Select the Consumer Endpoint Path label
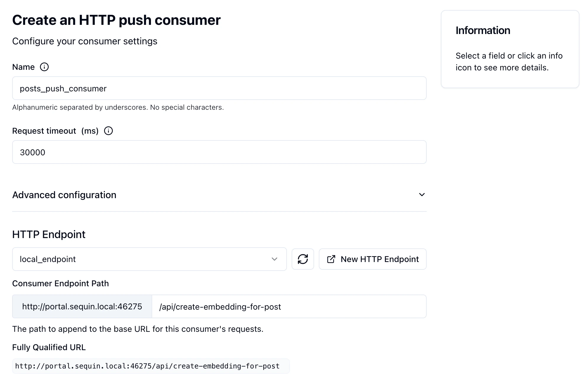 [60, 283]
